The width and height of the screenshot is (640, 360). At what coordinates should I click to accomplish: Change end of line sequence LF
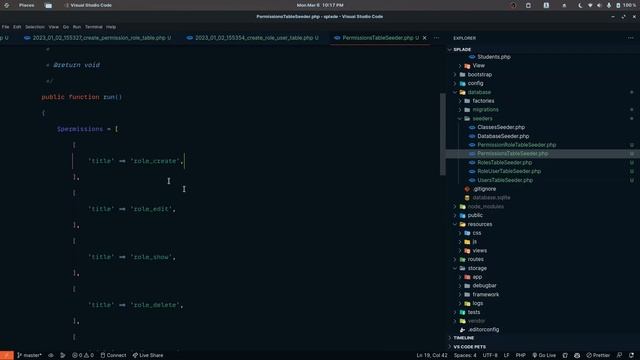click(507, 355)
